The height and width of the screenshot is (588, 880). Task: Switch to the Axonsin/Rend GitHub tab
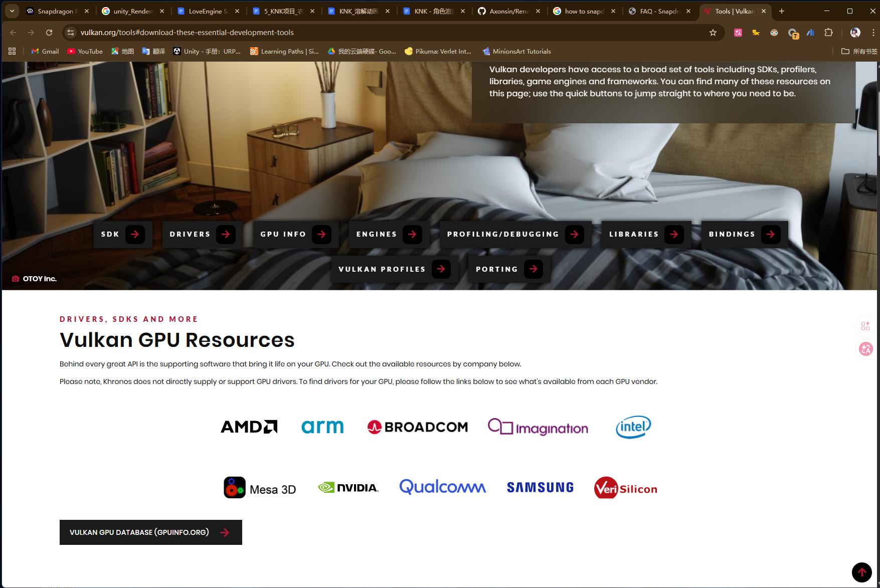tap(509, 11)
